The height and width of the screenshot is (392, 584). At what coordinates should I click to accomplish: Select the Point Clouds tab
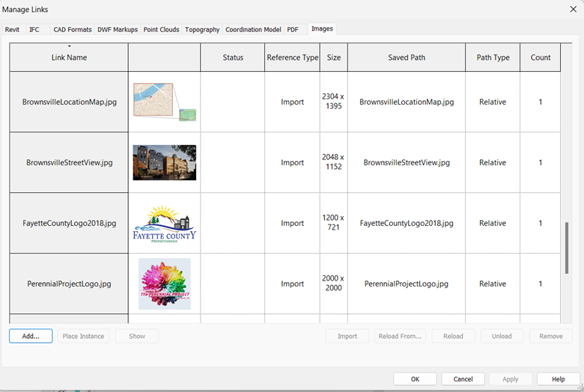(x=161, y=29)
